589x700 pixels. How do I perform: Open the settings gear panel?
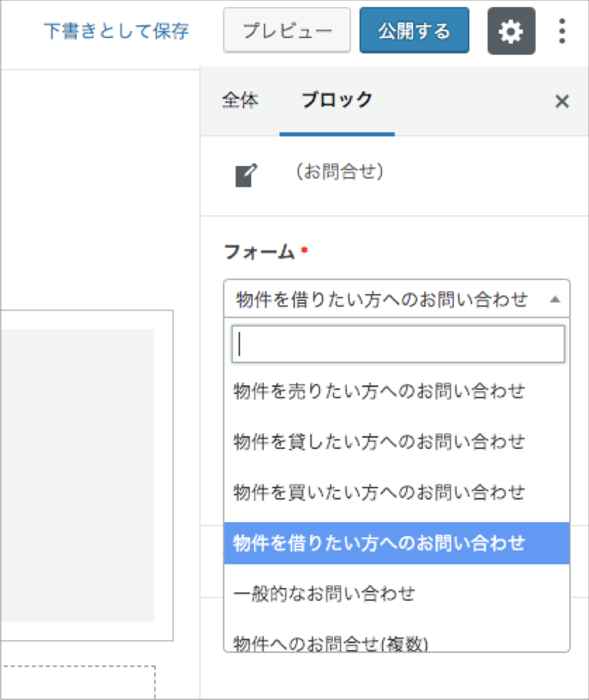point(511,31)
